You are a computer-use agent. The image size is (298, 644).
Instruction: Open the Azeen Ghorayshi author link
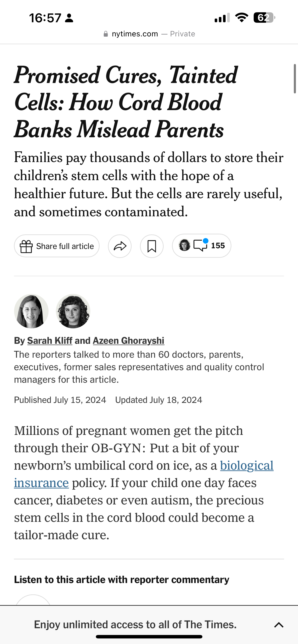pos(129,341)
